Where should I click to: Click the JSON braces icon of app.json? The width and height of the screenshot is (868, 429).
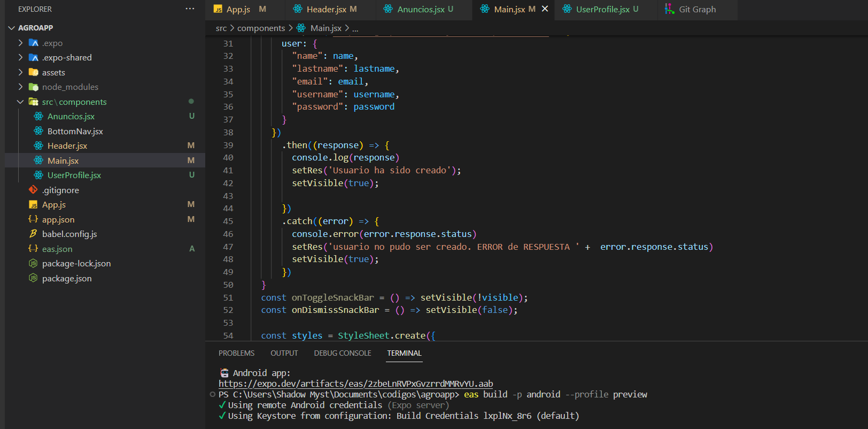click(33, 219)
